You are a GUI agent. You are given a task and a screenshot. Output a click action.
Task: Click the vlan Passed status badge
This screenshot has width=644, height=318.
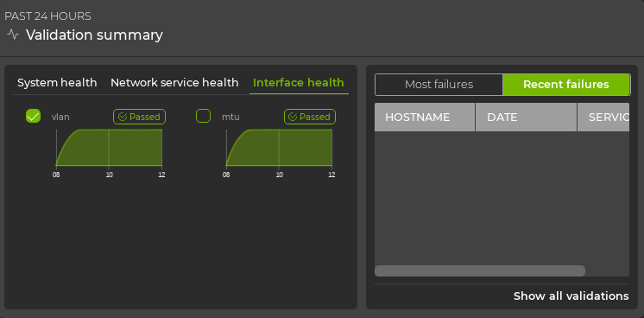click(x=139, y=117)
